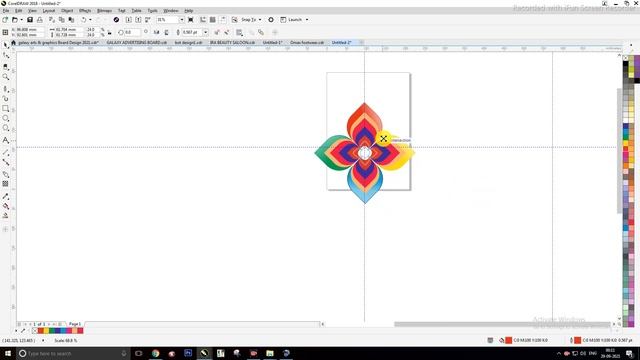
Task: Open the zoom level dropdown
Action: 182,20
